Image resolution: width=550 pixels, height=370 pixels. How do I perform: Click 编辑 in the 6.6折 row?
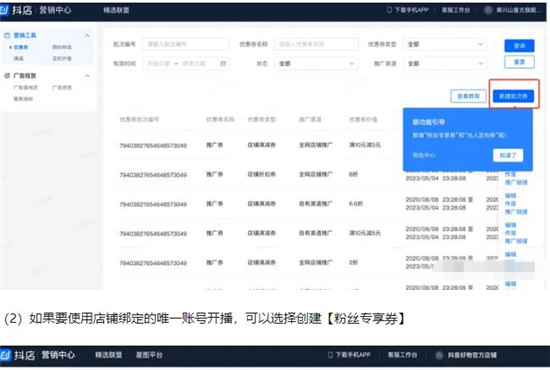510,195
